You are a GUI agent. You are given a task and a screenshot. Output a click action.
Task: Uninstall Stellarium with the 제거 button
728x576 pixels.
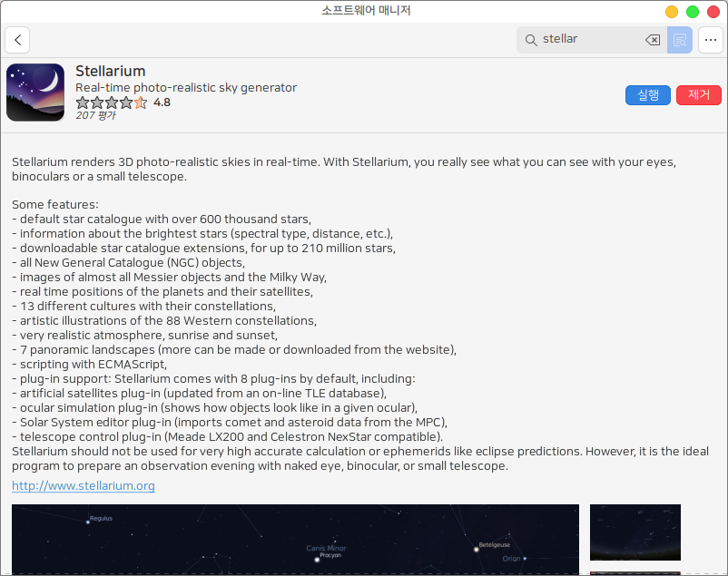point(698,95)
